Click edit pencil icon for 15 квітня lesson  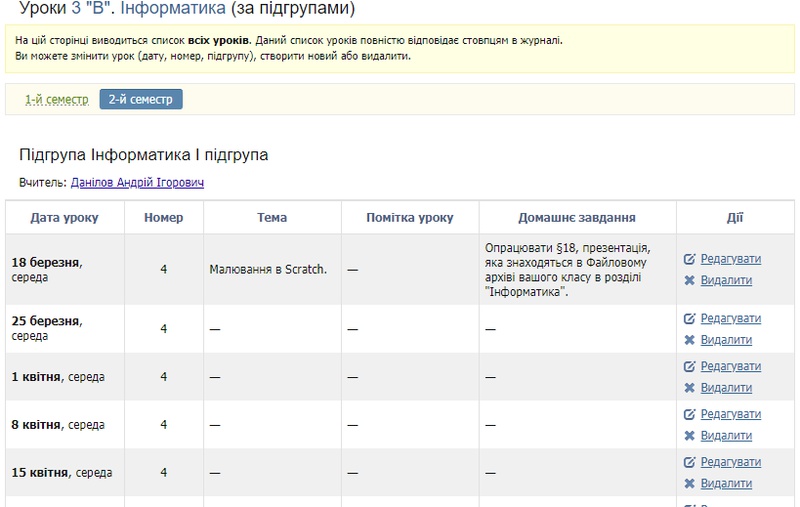point(689,463)
